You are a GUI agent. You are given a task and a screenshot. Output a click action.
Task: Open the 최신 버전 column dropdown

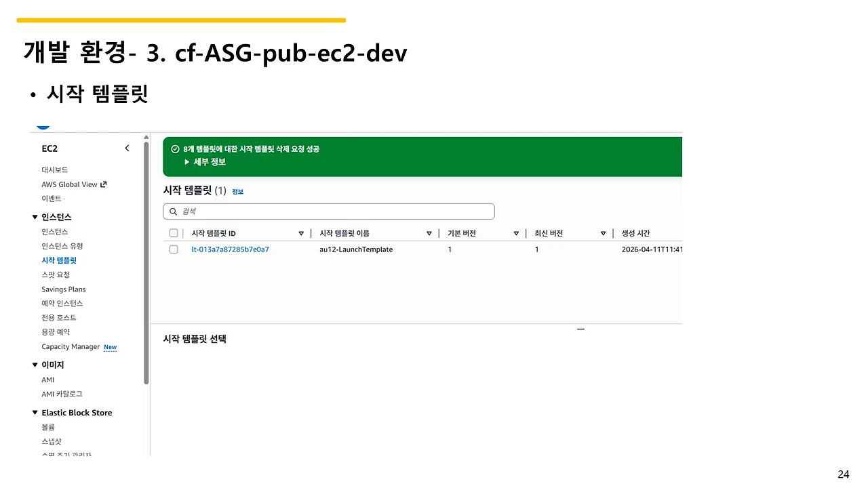point(603,232)
